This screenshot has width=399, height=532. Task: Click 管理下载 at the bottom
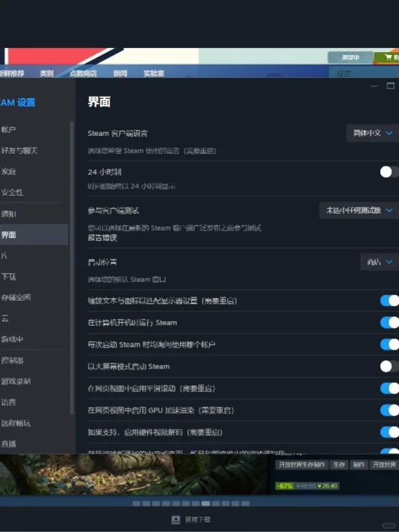tap(198, 519)
